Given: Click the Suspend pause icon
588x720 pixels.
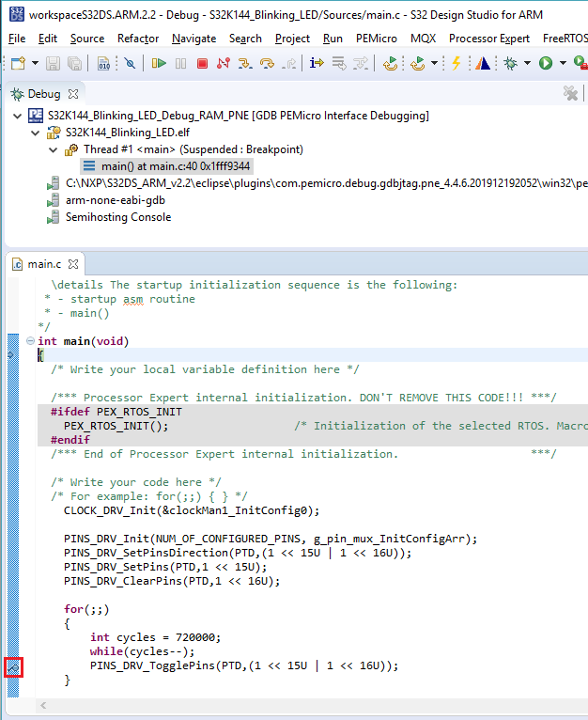Looking at the screenshot, I should 180,63.
